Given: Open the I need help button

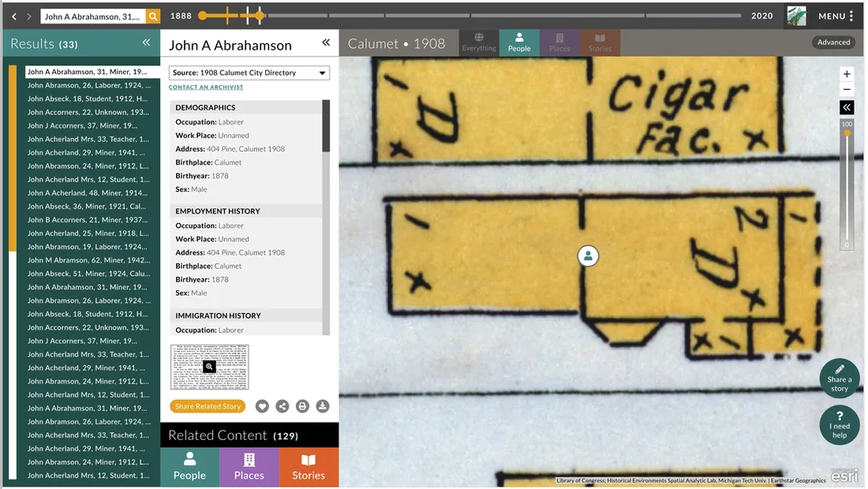Looking at the screenshot, I should pyautogui.click(x=839, y=425).
